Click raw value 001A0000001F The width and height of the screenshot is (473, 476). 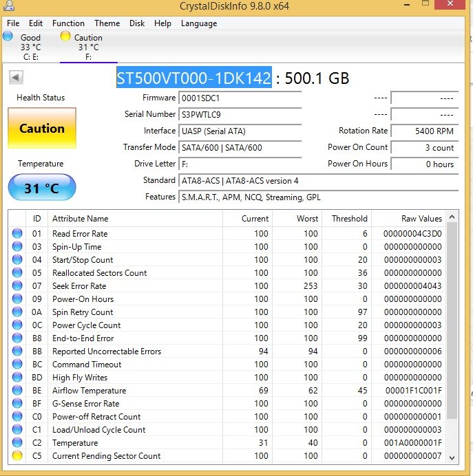click(413, 443)
